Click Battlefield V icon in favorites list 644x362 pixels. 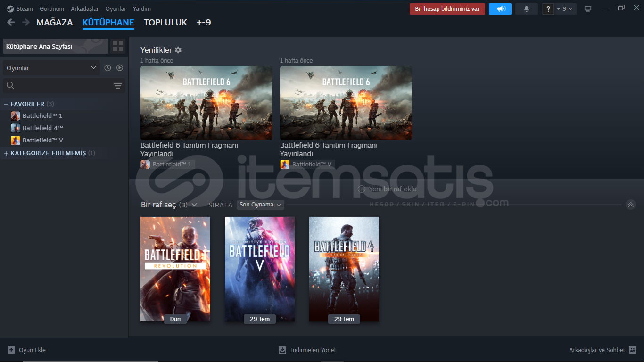(x=16, y=140)
